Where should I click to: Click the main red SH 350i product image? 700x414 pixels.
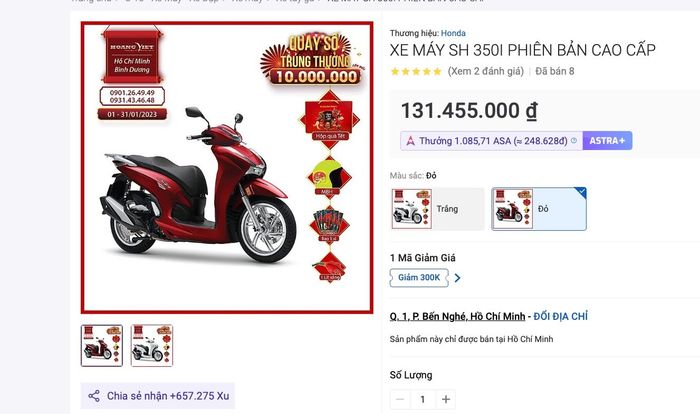pos(227,167)
